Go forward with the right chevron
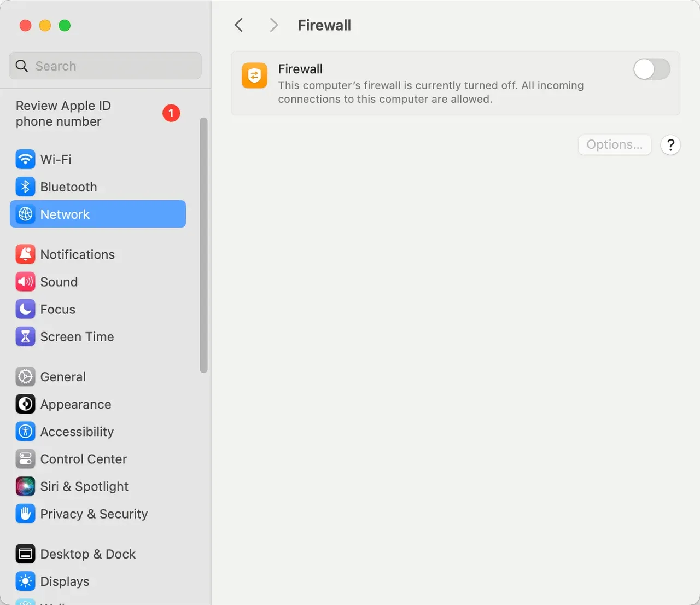 pos(274,25)
